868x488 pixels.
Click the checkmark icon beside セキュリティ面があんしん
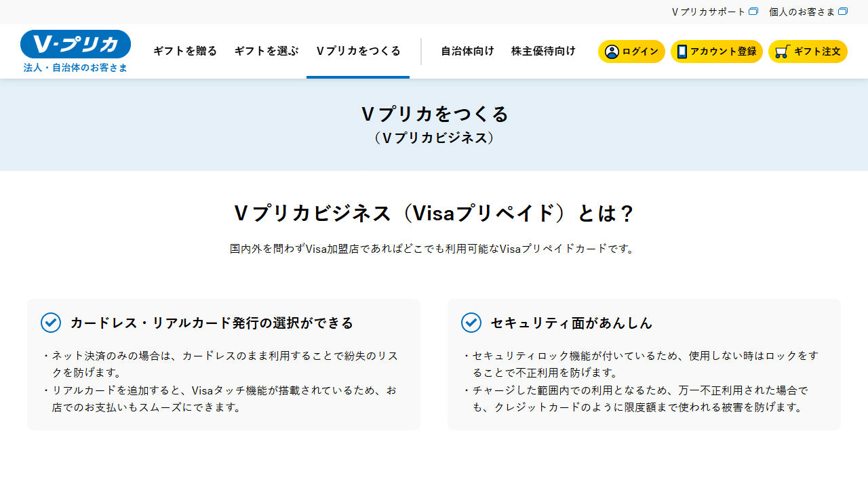(471, 323)
